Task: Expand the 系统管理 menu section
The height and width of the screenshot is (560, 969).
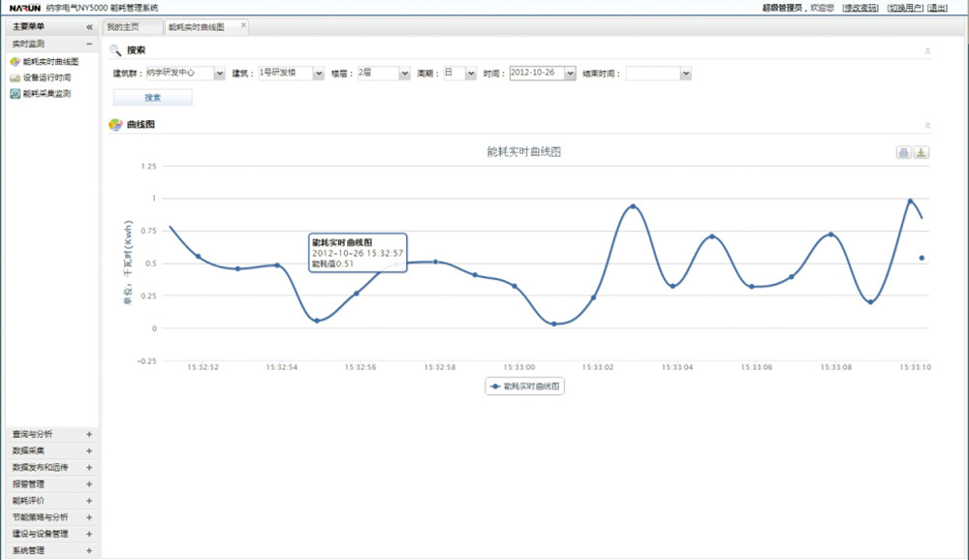Action: pos(89,550)
